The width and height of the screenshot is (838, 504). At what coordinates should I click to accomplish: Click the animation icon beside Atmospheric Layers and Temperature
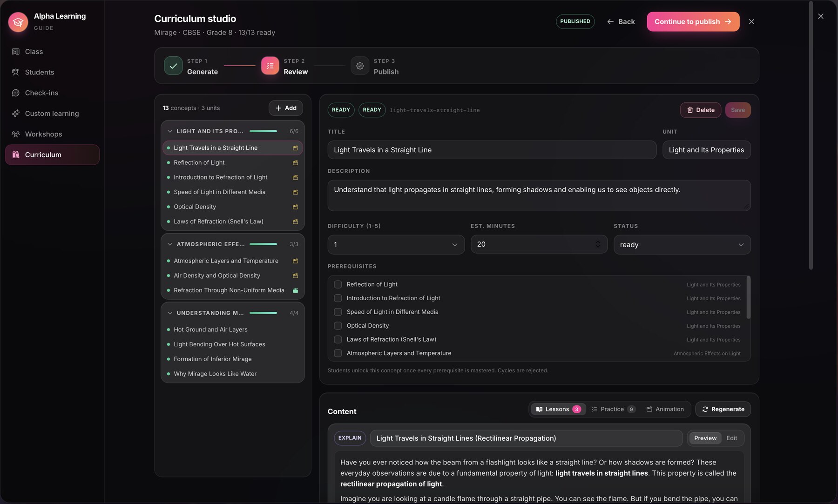coord(295,261)
